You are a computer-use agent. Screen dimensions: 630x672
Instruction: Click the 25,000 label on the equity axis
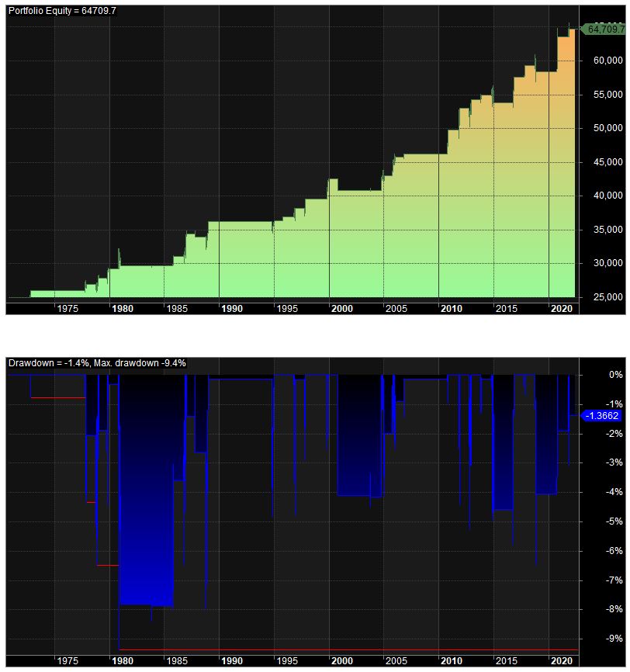607,297
